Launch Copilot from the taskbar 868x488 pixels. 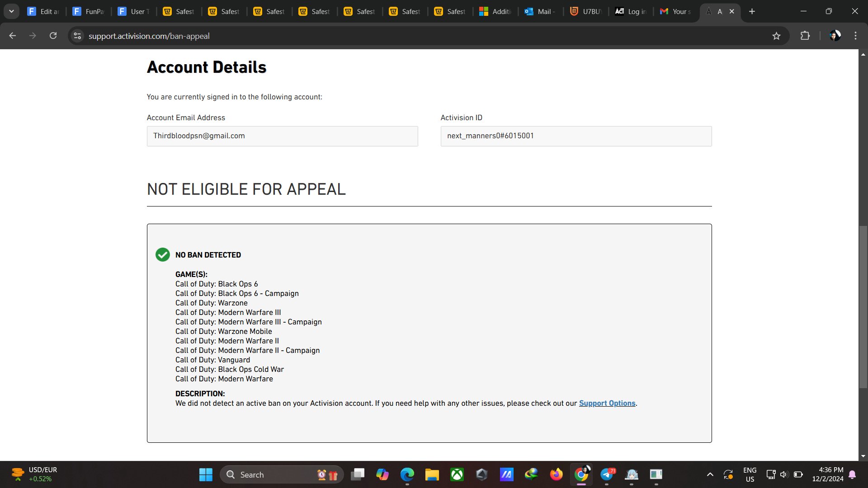pyautogui.click(x=382, y=474)
